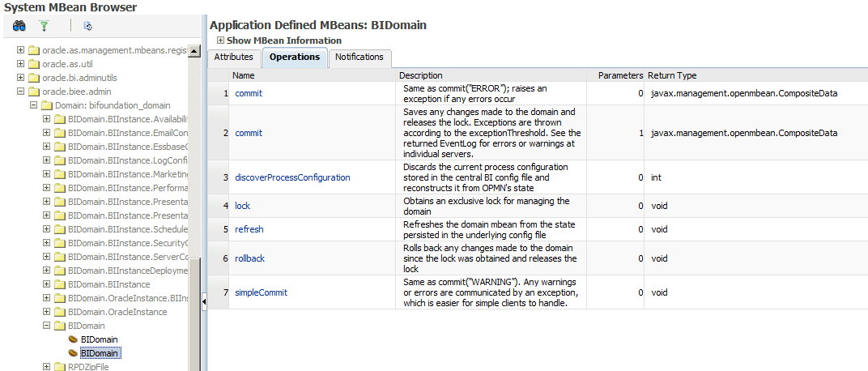Open the rollback operation
The image size is (868, 371).
point(250,258)
